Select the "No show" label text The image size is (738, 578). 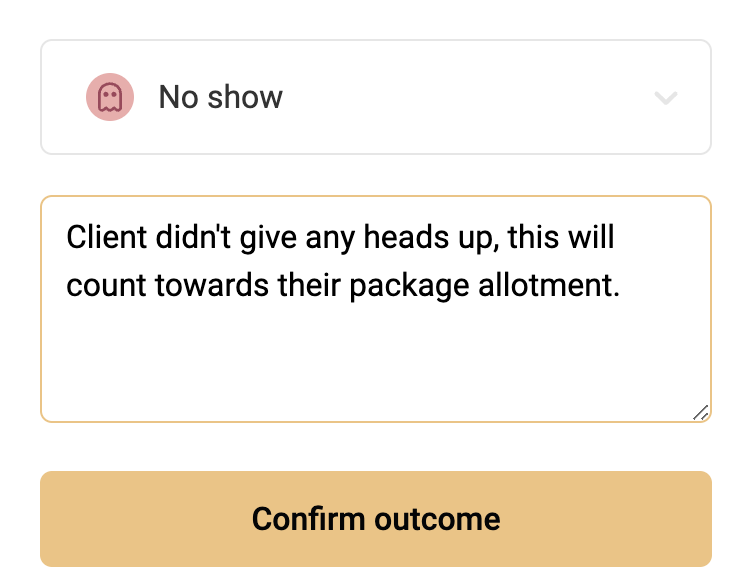point(221,97)
